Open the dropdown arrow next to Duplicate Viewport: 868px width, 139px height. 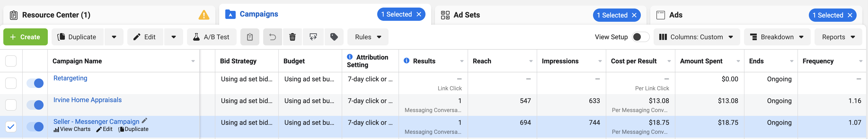(114, 37)
